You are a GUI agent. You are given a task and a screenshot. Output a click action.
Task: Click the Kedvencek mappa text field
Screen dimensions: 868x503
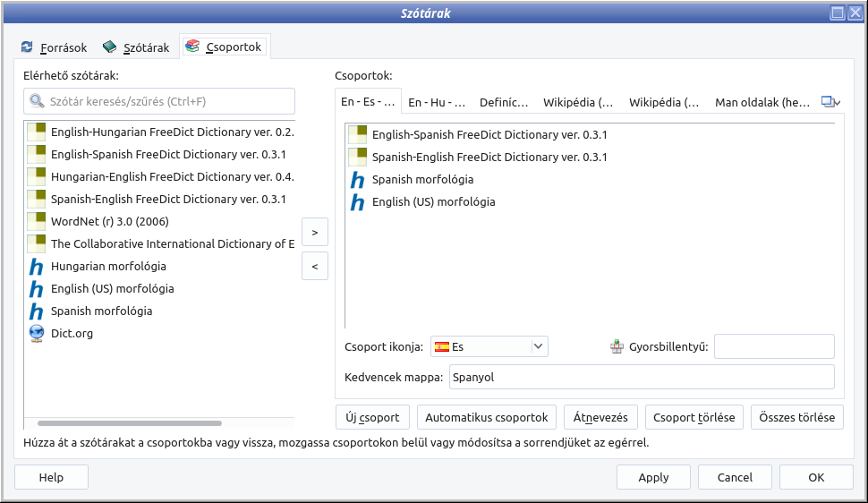click(641, 377)
